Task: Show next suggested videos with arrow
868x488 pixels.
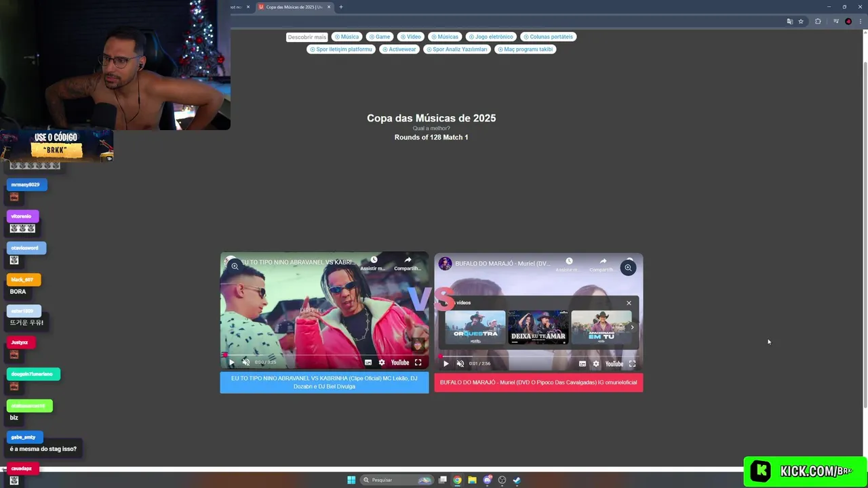Action: click(632, 327)
